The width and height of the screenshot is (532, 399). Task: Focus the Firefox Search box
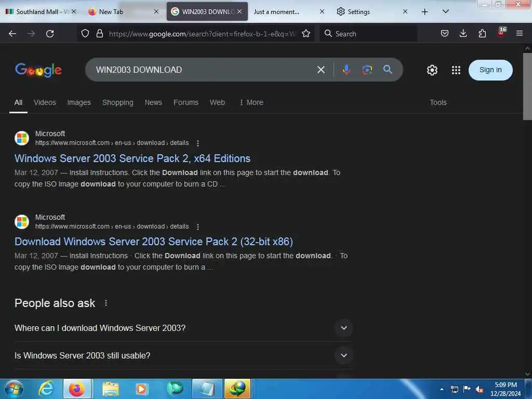pos(369,34)
